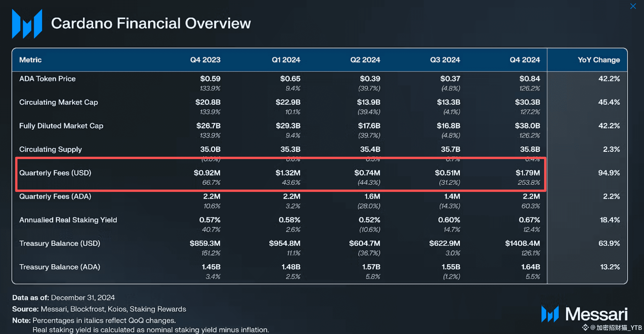644x334 pixels.
Task: Click the Q2 2024 column header
Action: [365, 60]
